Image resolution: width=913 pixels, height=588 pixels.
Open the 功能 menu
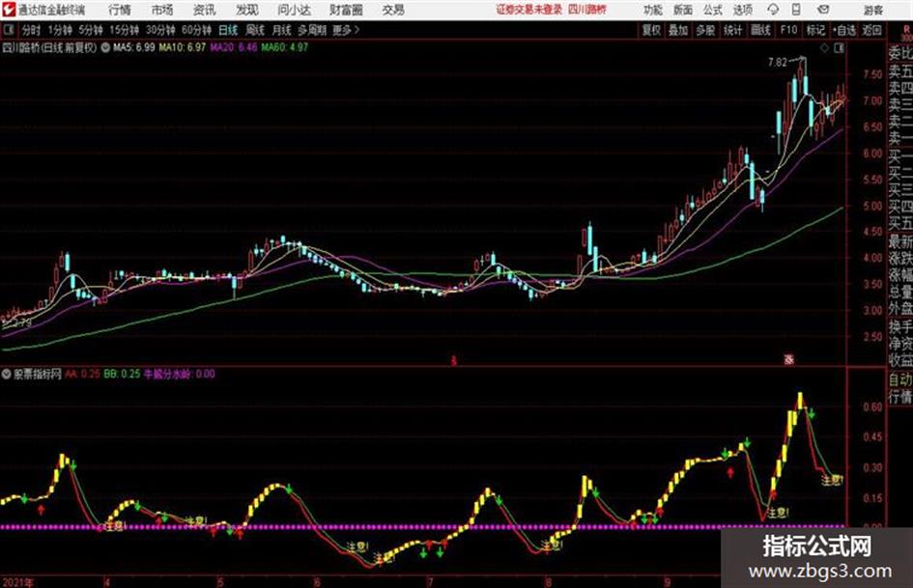coord(653,10)
